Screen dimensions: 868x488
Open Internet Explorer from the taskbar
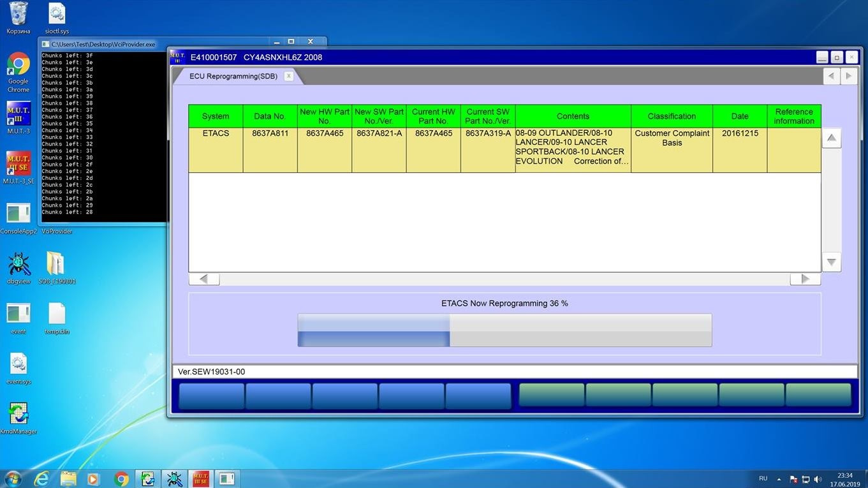point(41,478)
